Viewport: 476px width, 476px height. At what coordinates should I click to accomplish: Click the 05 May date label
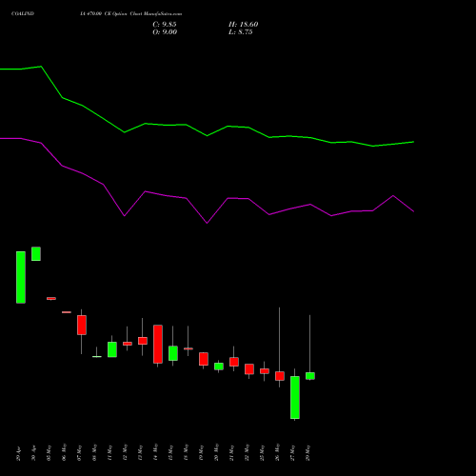tap(49, 452)
